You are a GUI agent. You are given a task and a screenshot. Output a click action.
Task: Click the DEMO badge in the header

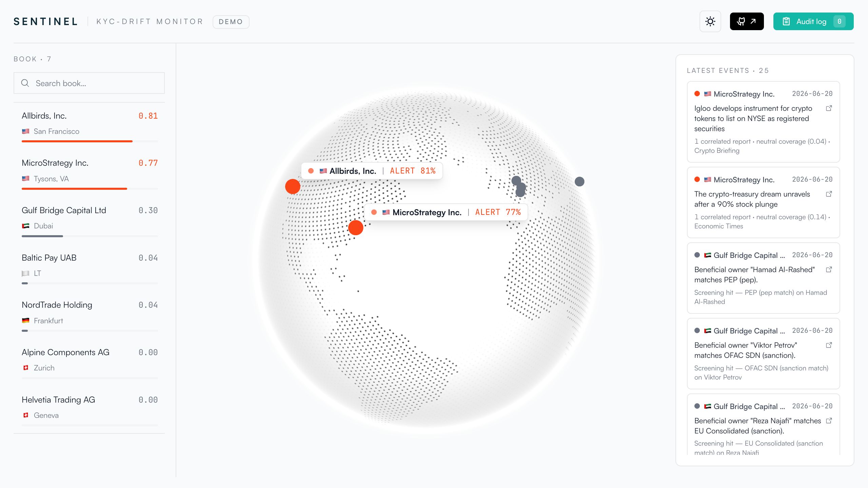point(231,22)
